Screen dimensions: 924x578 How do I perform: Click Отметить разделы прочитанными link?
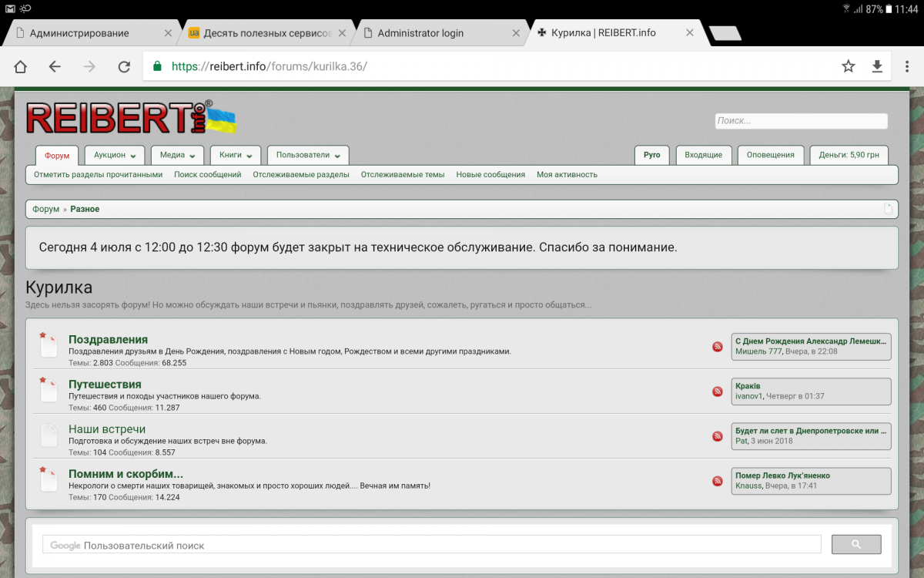pyautogui.click(x=98, y=175)
